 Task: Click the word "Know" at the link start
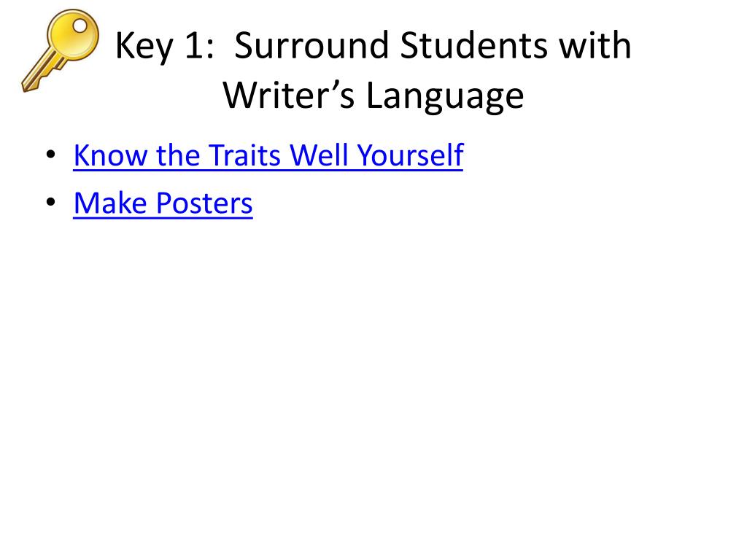coord(111,155)
